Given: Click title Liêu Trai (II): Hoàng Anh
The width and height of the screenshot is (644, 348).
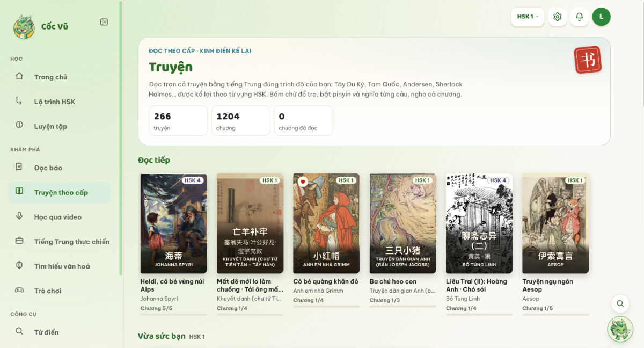Looking at the screenshot, I should [477, 285].
